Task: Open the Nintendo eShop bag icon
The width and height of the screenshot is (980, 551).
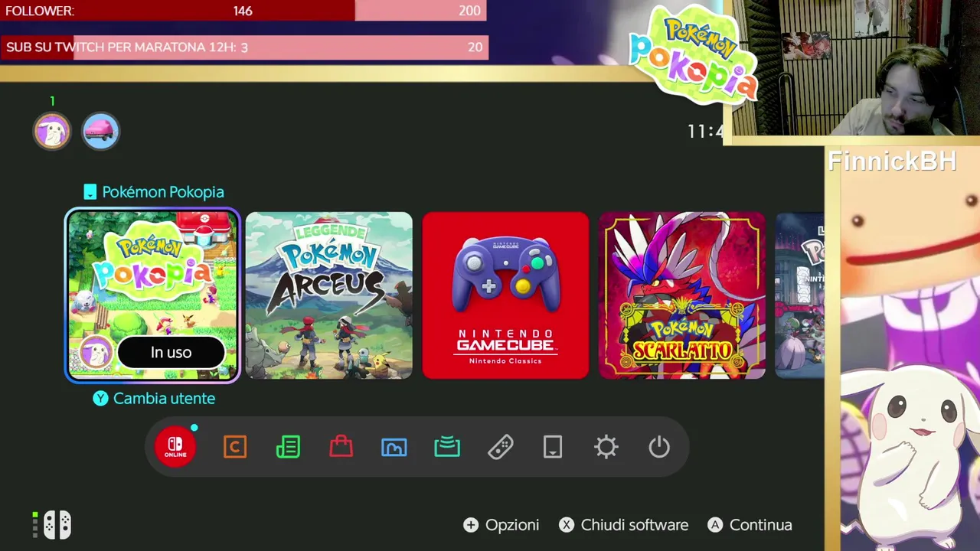Action: point(341,446)
